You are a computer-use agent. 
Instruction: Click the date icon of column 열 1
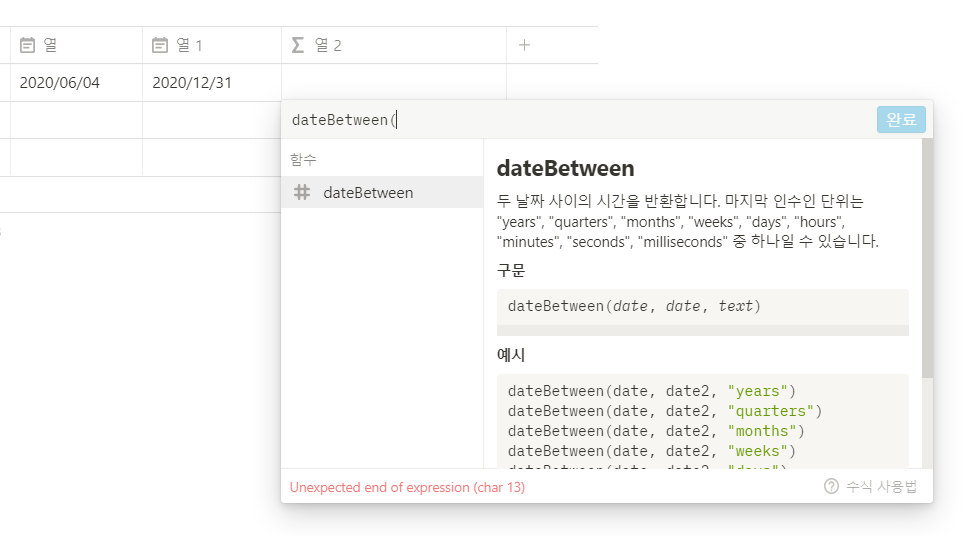click(x=160, y=45)
